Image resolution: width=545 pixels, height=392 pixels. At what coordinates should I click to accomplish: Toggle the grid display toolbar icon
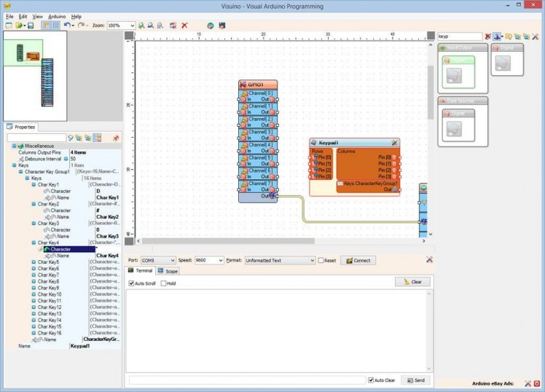[55, 26]
